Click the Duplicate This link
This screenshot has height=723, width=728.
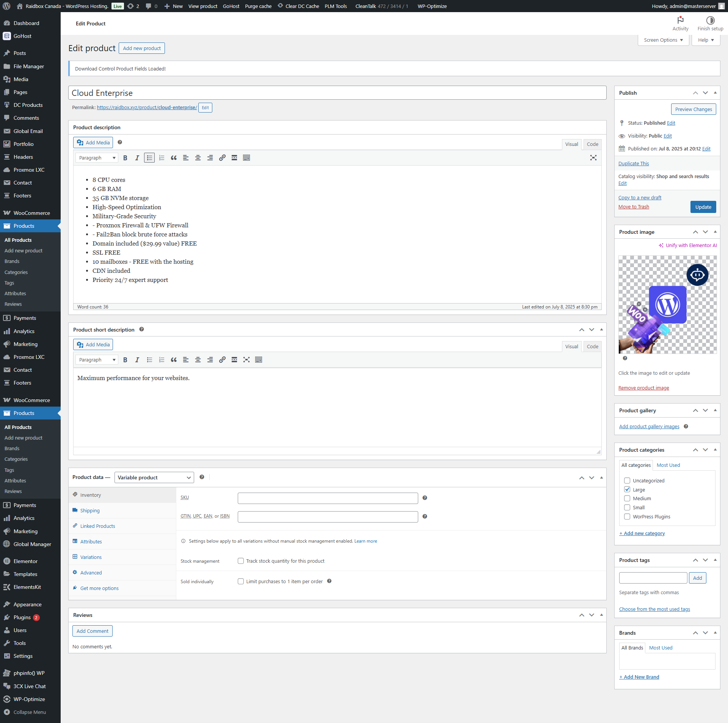(x=634, y=163)
